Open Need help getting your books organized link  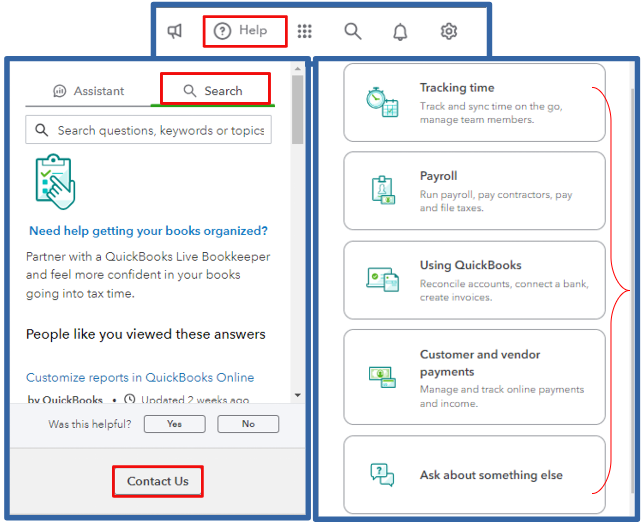[148, 231]
